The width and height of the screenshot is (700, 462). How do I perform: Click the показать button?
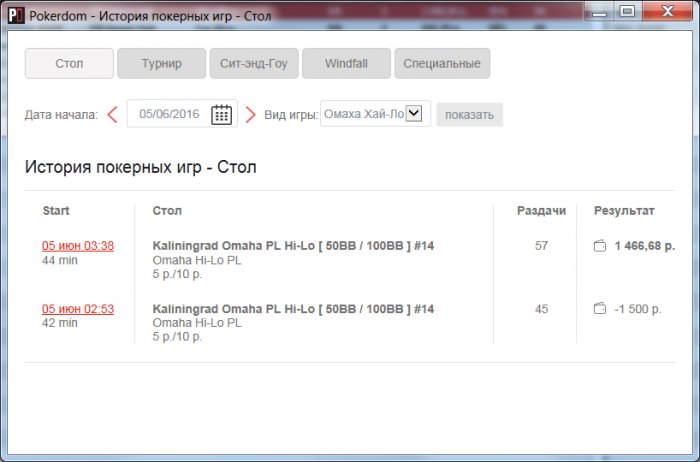click(469, 115)
